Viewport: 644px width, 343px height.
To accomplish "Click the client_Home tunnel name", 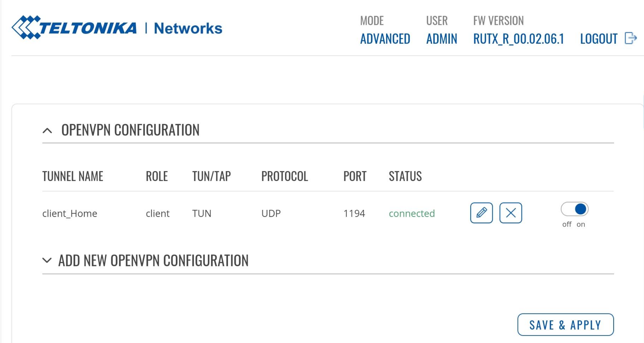I will (x=70, y=213).
